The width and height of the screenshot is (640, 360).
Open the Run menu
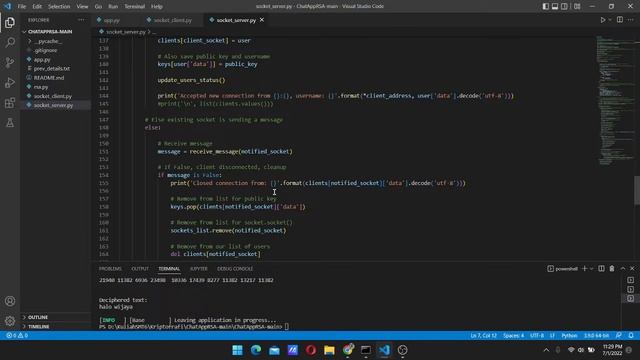pos(113,7)
